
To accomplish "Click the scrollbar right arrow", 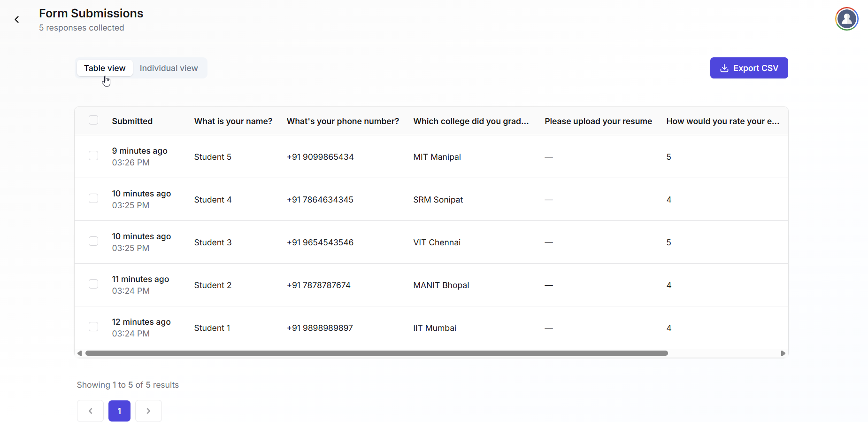I will [783, 353].
